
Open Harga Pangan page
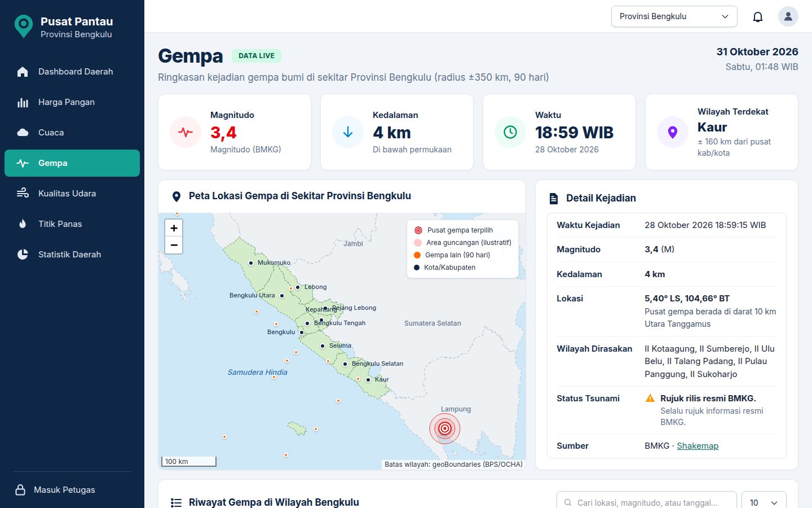(72, 102)
